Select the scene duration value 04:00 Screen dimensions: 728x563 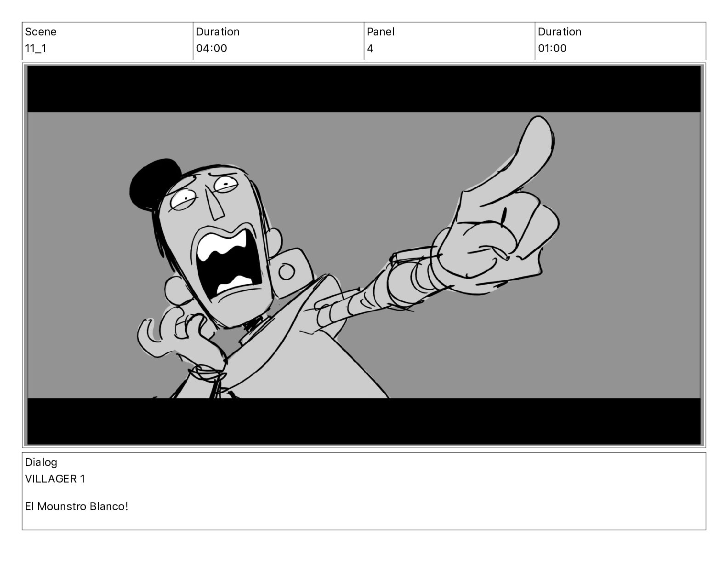click(211, 48)
